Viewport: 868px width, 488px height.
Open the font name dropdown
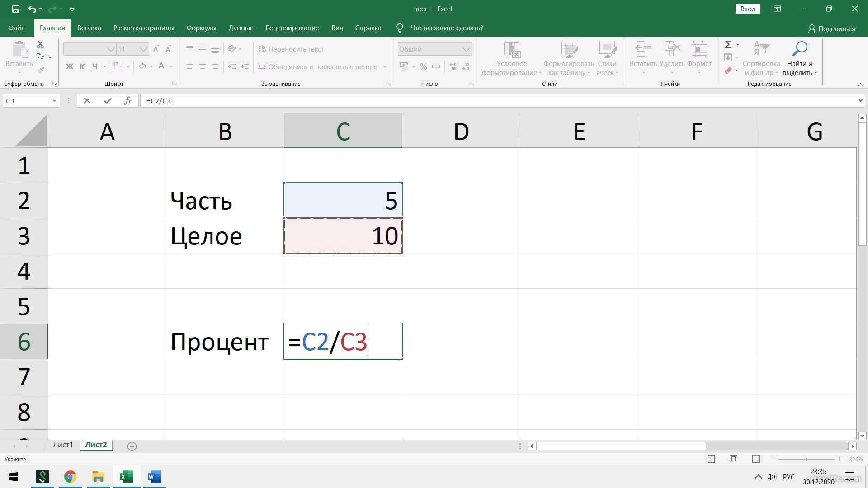[x=111, y=49]
